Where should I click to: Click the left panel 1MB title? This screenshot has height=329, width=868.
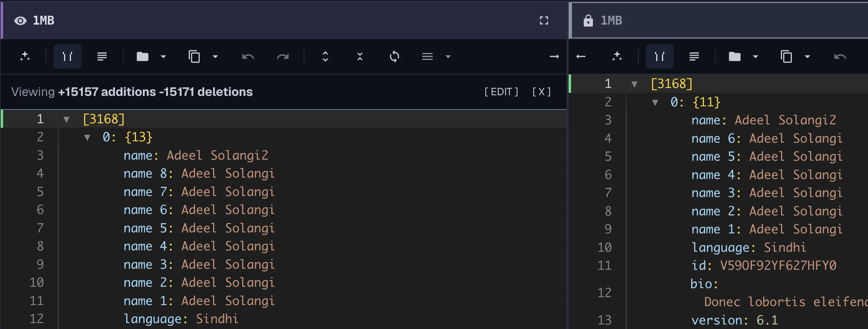click(44, 21)
